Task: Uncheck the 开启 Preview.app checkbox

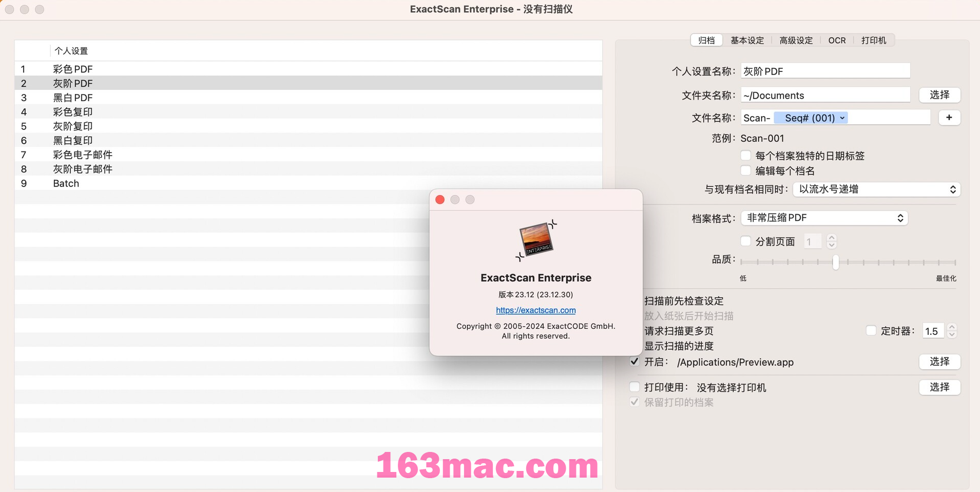Action: [635, 362]
